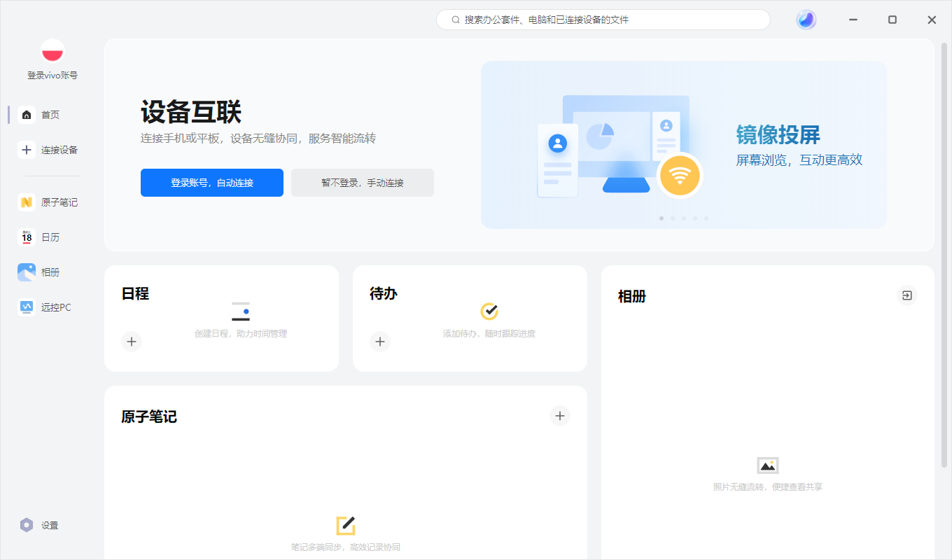Open the album via 相册 arrow icon
This screenshot has height=560, width=952.
pos(907,295)
